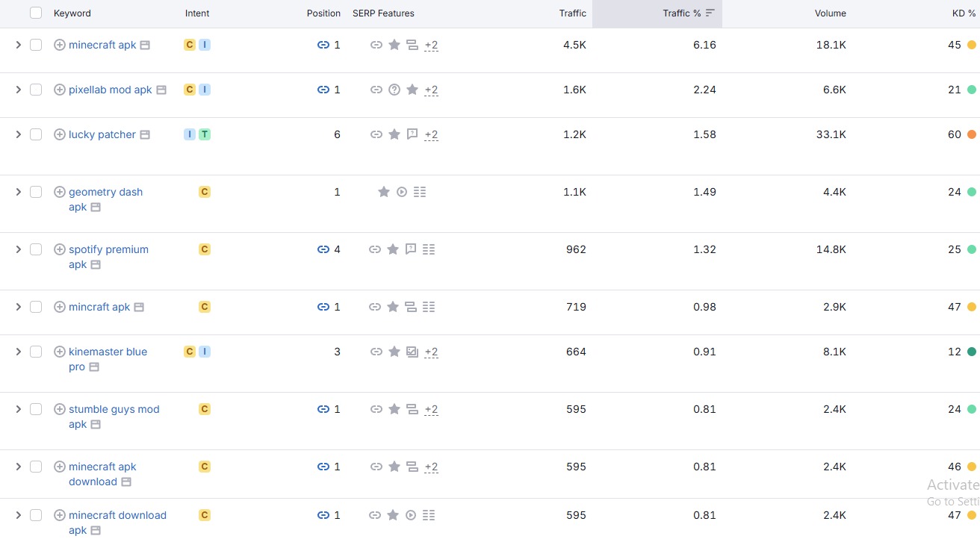Click star reviews icon in geometry dash row
The height and width of the screenshot is (539, 980).
click(x=384, y=192)
